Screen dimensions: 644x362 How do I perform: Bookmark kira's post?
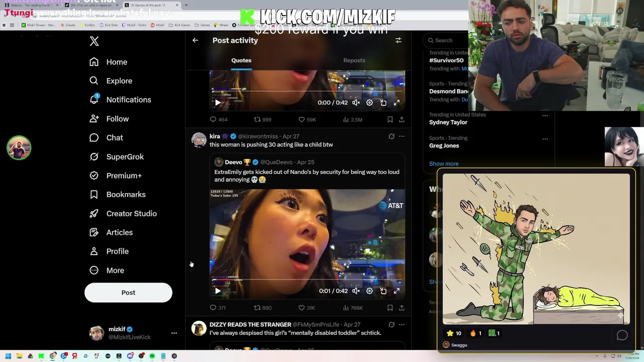[x=390, y=308]
